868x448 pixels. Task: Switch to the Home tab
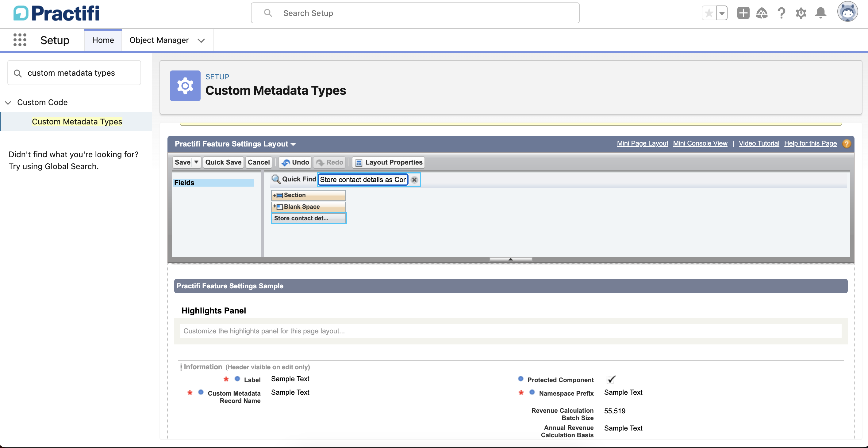(x=103, y=40)
